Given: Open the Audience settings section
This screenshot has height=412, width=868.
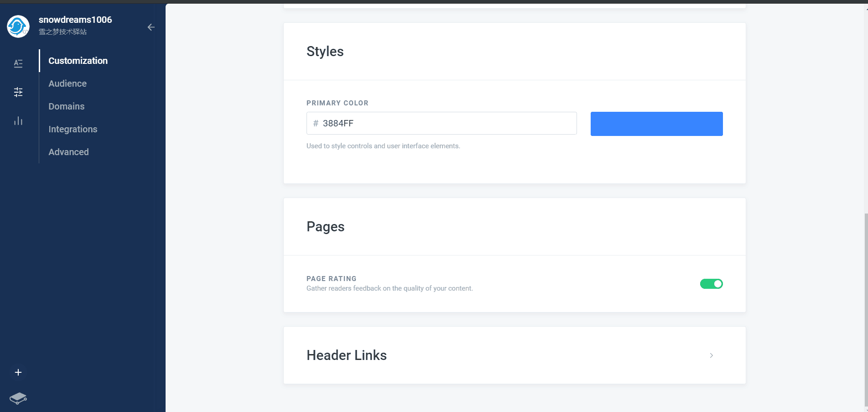Looking at the screenshot, I should (67, 83).
